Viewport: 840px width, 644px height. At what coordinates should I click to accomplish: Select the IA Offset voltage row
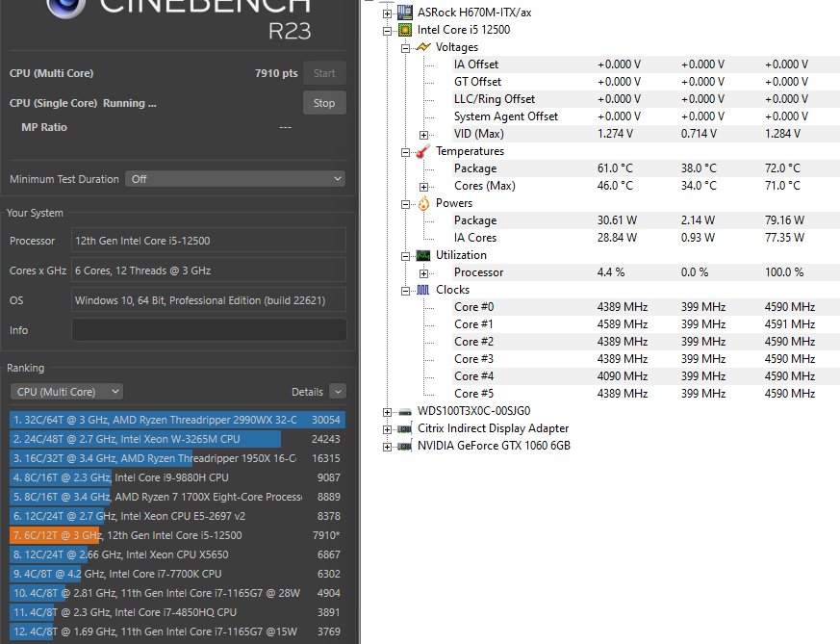[646, 64]
